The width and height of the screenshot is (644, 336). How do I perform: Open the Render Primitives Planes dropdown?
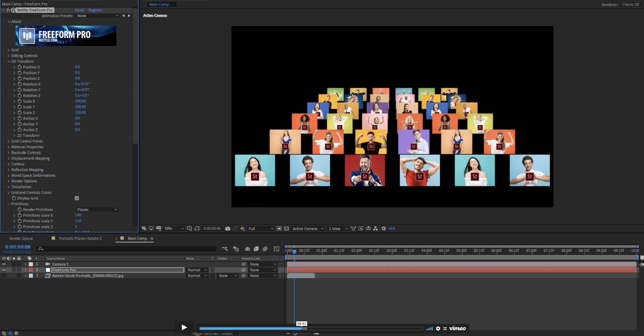pyautogui.click(x=97, y=210)
